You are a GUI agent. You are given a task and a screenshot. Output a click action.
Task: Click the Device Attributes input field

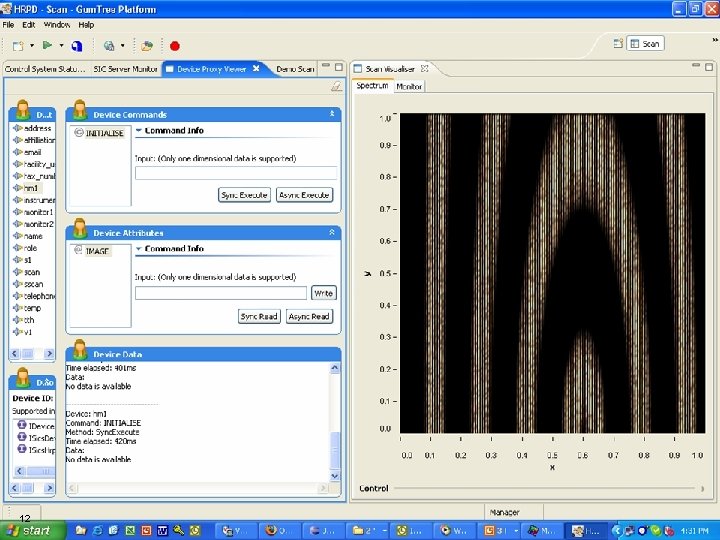[x=221, y=293]
